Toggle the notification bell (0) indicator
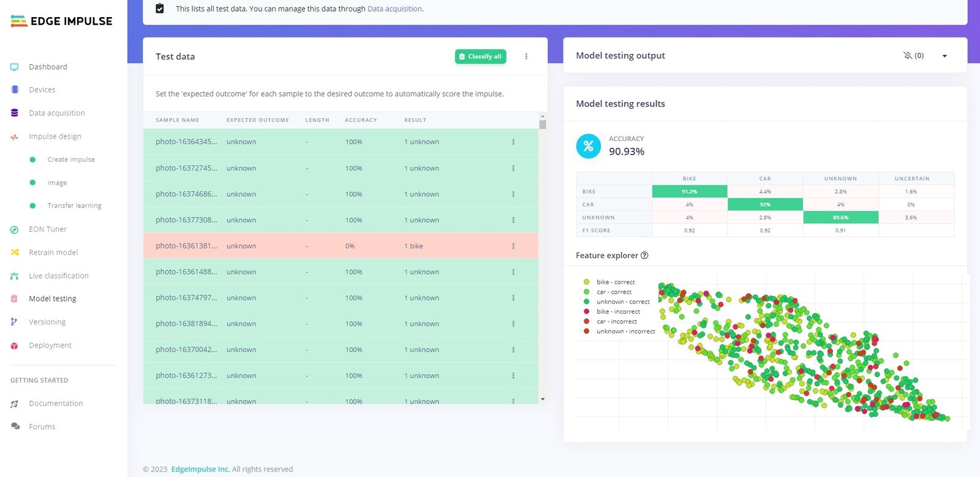980x477 pixels. pyautogui.click(x=913, y=56)
